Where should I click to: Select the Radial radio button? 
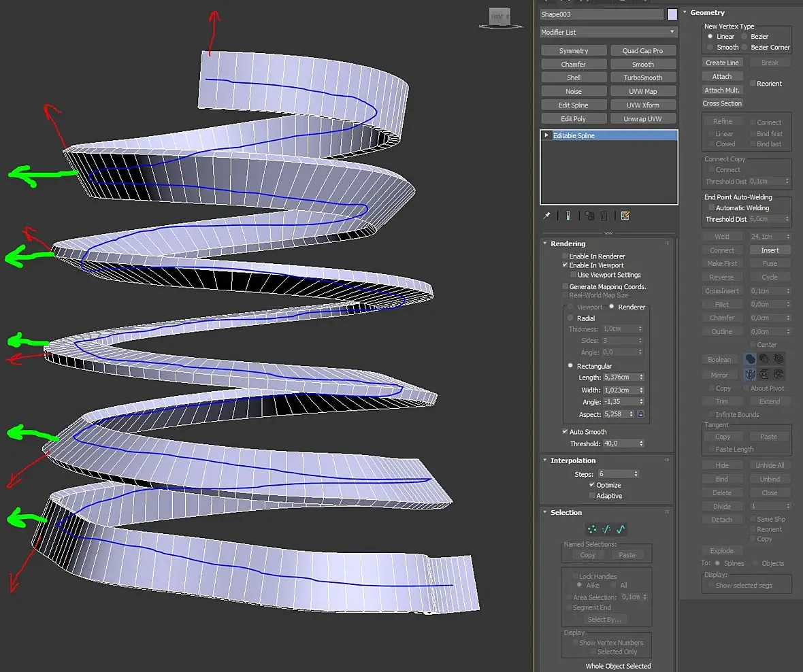571,318
